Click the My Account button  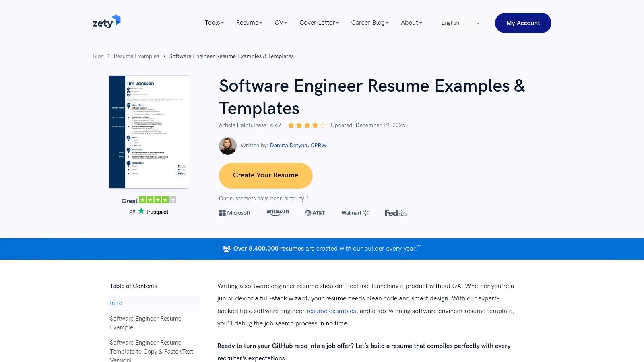pyautogui.click(x=523, y=23)
